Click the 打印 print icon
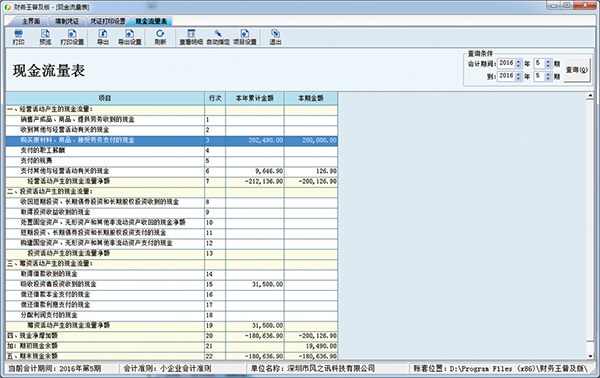The image size is (600, 378). (18, 37)
